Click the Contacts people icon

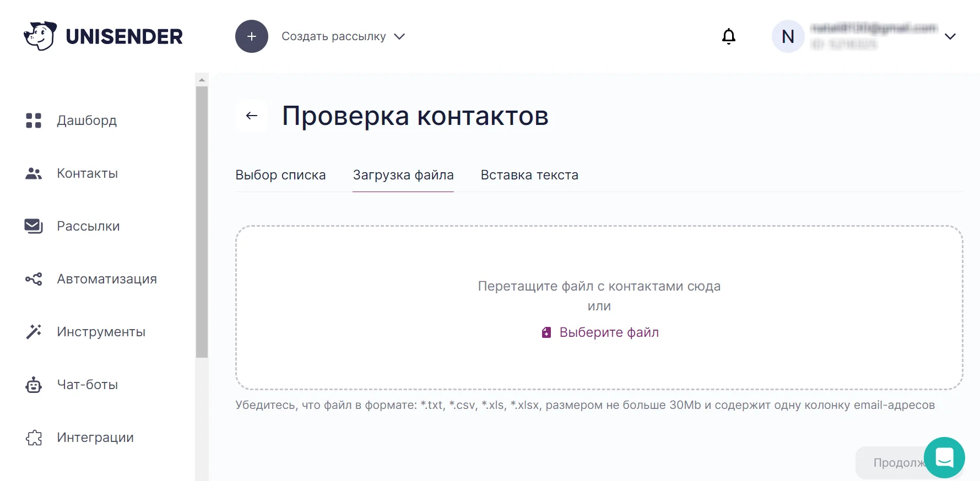click(x=34, y=173)
